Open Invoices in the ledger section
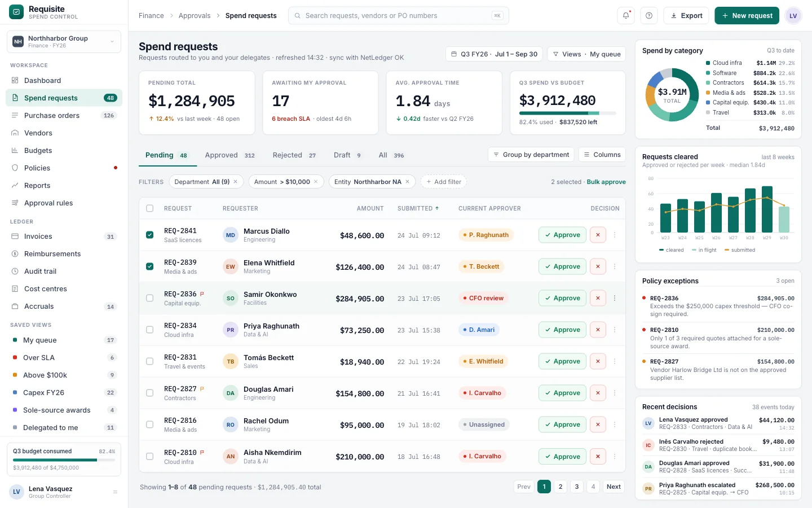This screenshot has height=508, width=812. click(64, 236)
